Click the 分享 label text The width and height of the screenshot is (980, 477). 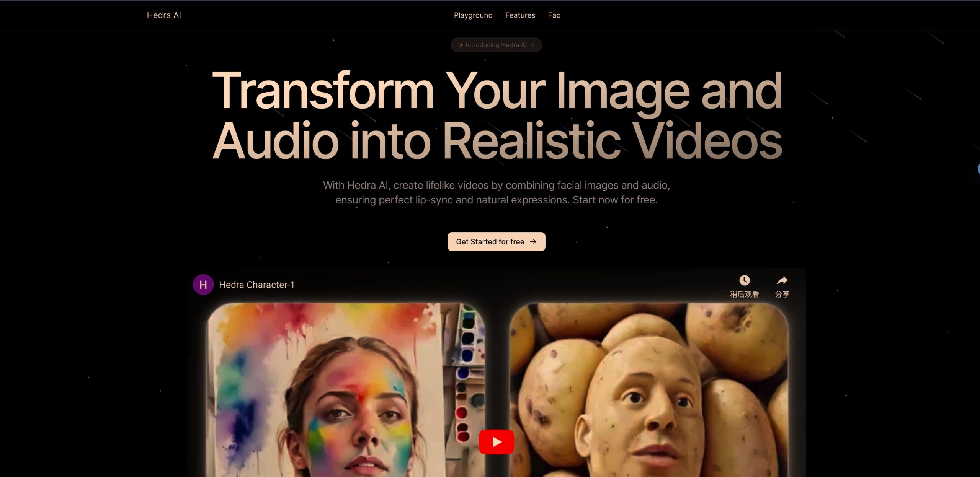[782, 294]
